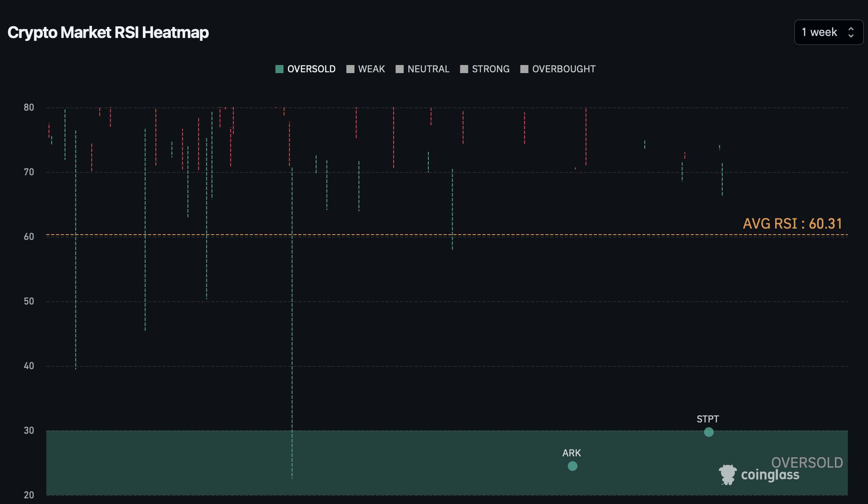
Task: Toggle the WEAK legend square icon
Action: (x=350, y=69)
